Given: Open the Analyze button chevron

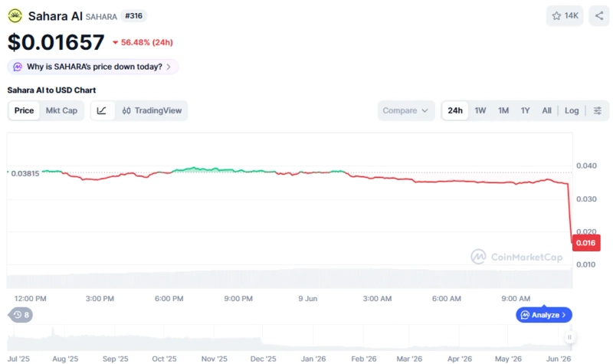Looking at the screenshot, I should tap(564, 315).
